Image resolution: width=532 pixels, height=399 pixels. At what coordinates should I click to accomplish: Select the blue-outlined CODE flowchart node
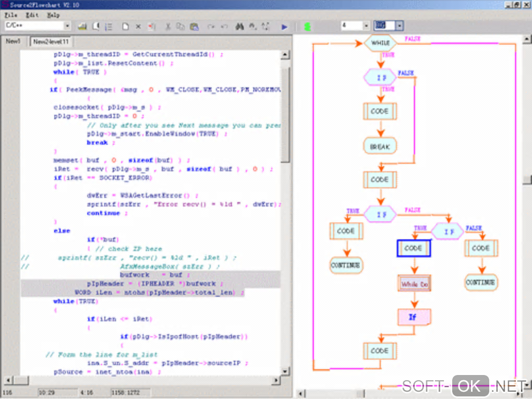coord(414,248)
